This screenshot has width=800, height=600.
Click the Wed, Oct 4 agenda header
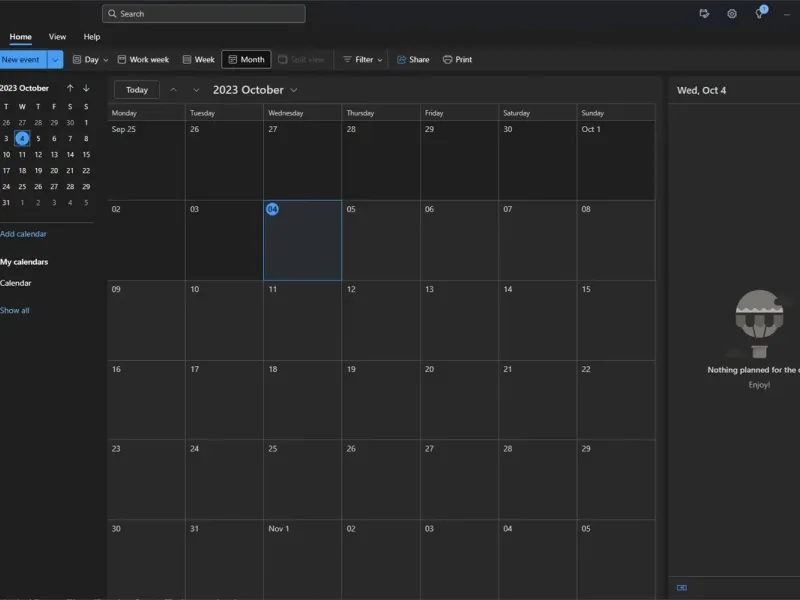[701, 90]
